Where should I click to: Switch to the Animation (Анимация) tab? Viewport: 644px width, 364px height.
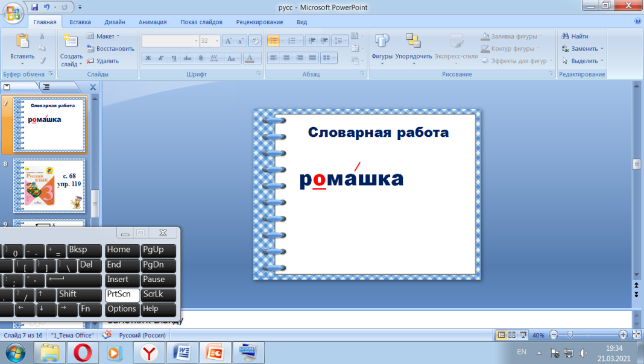pyautogui.click(x=153, y=22)
